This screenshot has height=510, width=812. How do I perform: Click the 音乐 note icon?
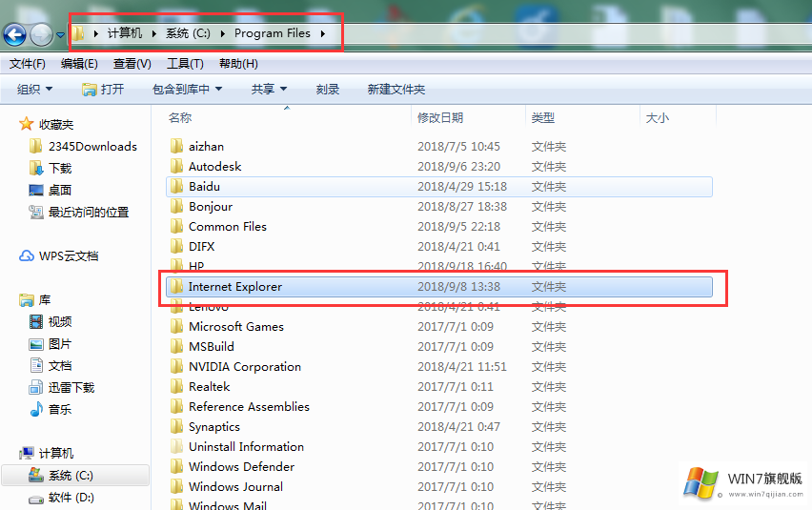coord(35,409)
